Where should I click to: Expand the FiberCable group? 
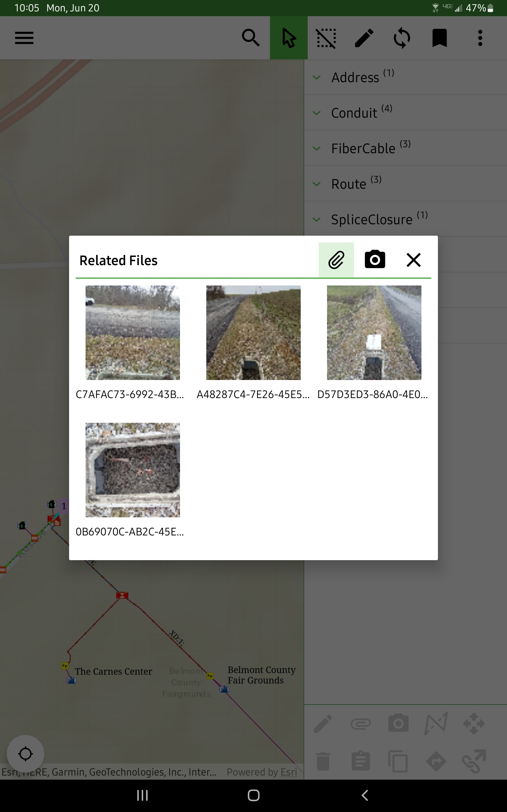[x=363, y=149]
